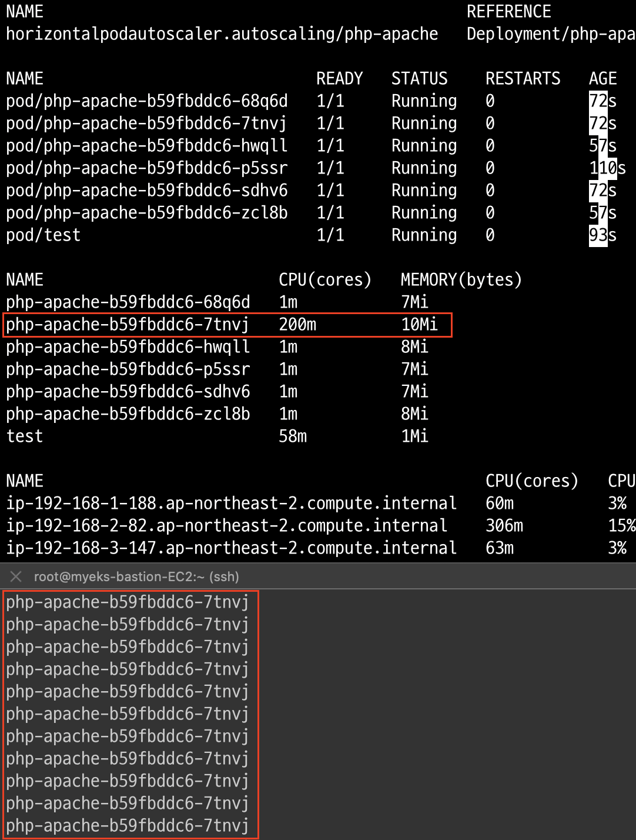Viewport: 636px width, 840px height.
Task: Close the root@myeks-bastion-EC2 ssh pane
Action: (x=16, y=576)
